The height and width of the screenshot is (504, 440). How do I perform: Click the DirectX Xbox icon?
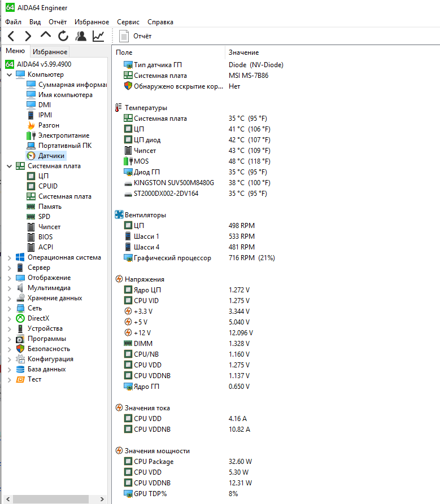coord(20,318)
